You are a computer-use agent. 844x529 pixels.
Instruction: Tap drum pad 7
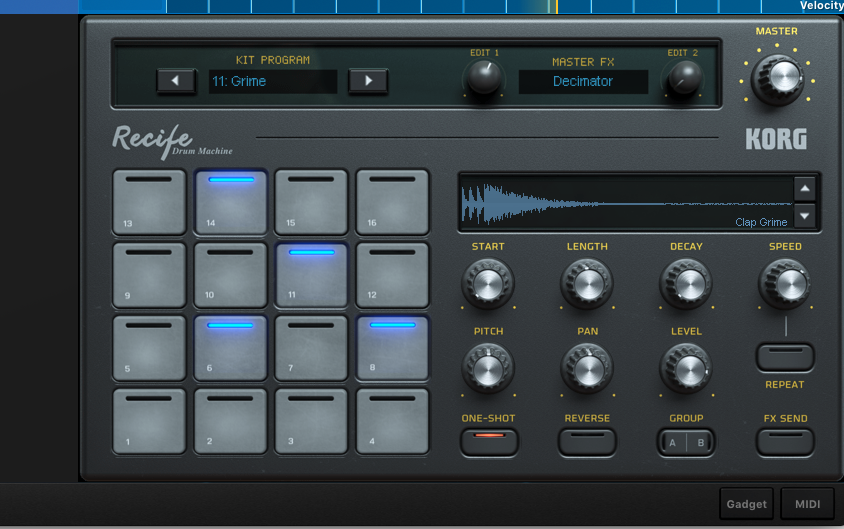[x=311, y=348]
